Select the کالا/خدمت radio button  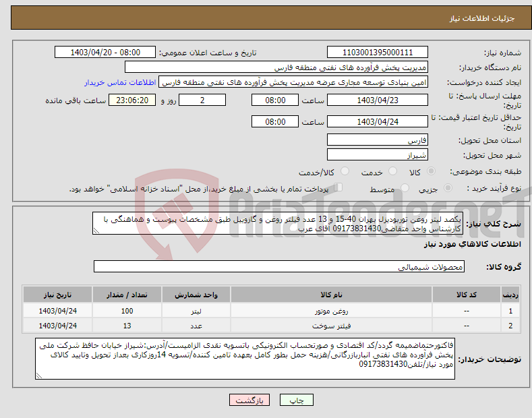tap(345, 171)
